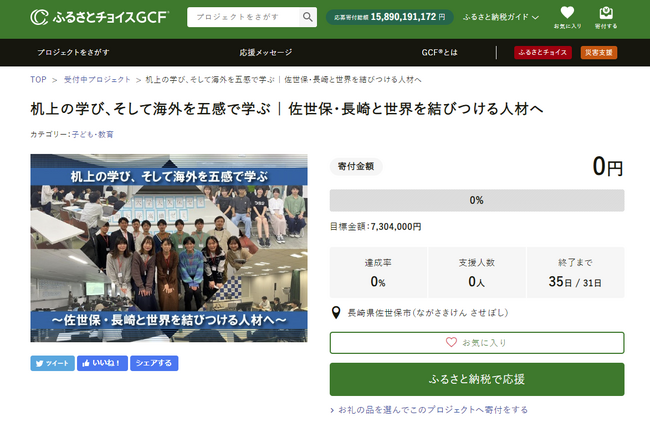
Task: Focus the プロジェクトをさがす search field
Action: [x=243, y=17]
